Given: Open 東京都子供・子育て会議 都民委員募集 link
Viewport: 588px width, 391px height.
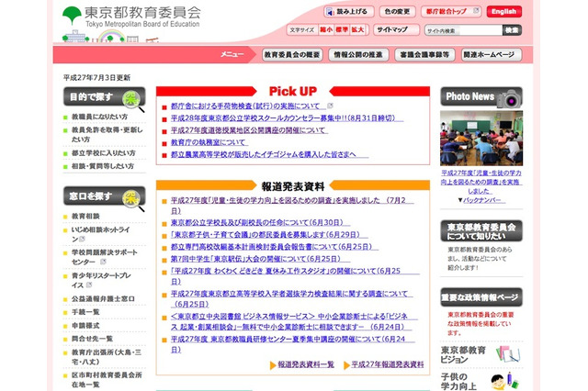Looking at the screenshot, I should point(269,235).
